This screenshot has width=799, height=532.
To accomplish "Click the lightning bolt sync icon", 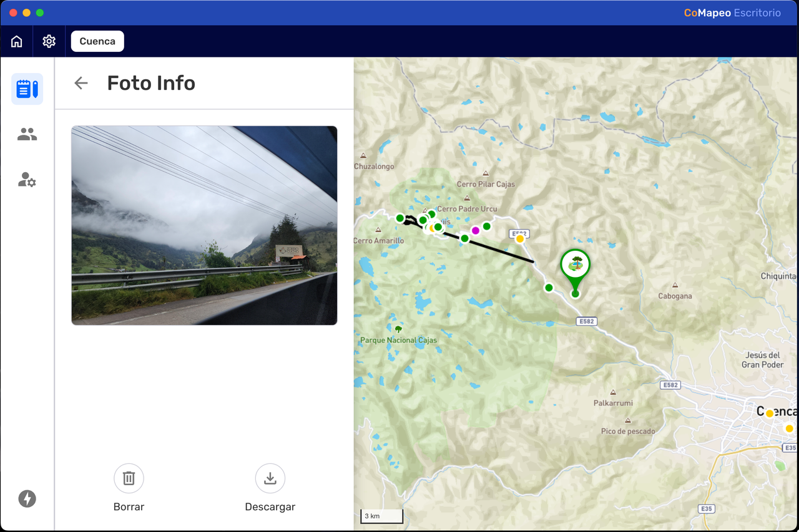I will pos(27,498).
